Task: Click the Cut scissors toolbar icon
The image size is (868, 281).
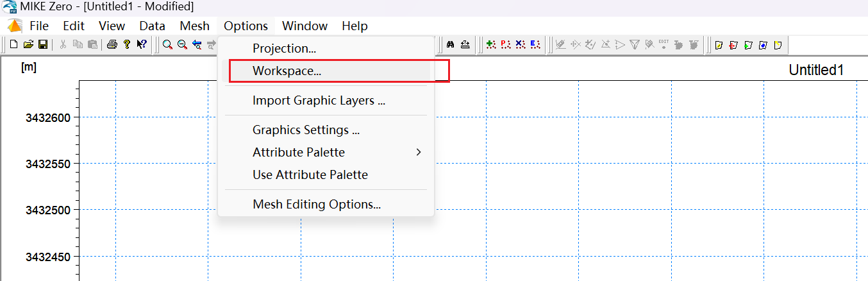Action: (x=63, y=44)
